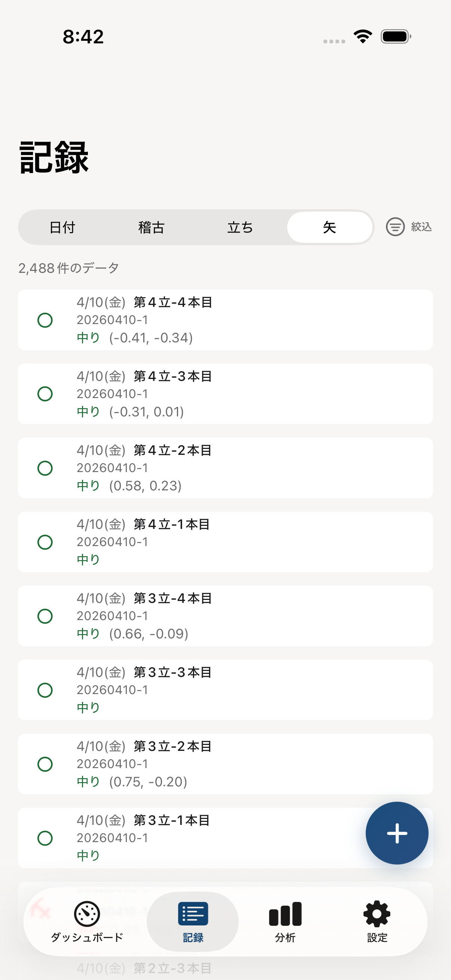Select record 第3立-4本目 with (0.66, -0.09)
Viewport: 451px width, 980px height.
[225, 616]
